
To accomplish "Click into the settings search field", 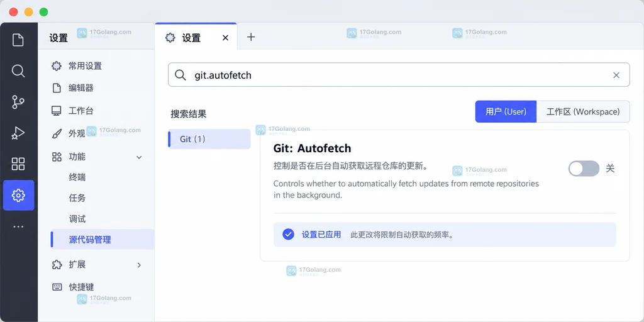I will (x=399, y=75).
